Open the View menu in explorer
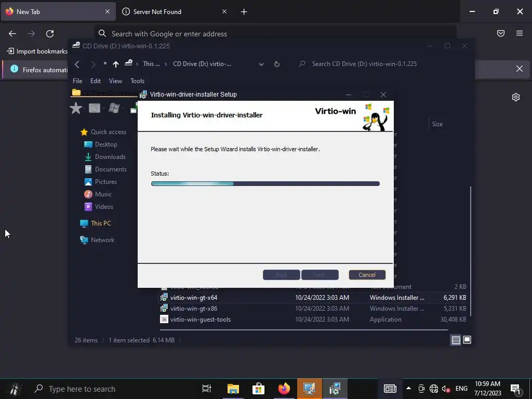The height and width of the screenshot is (399, 532). [115, 81]
